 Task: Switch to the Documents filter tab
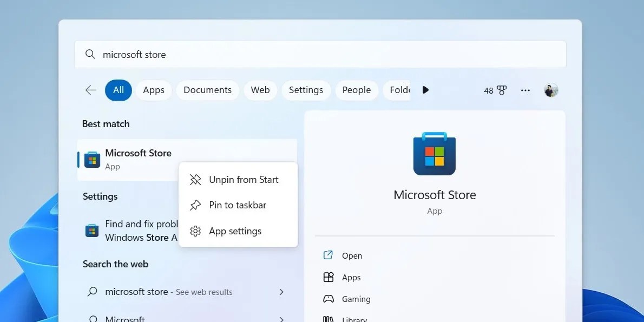207,90
